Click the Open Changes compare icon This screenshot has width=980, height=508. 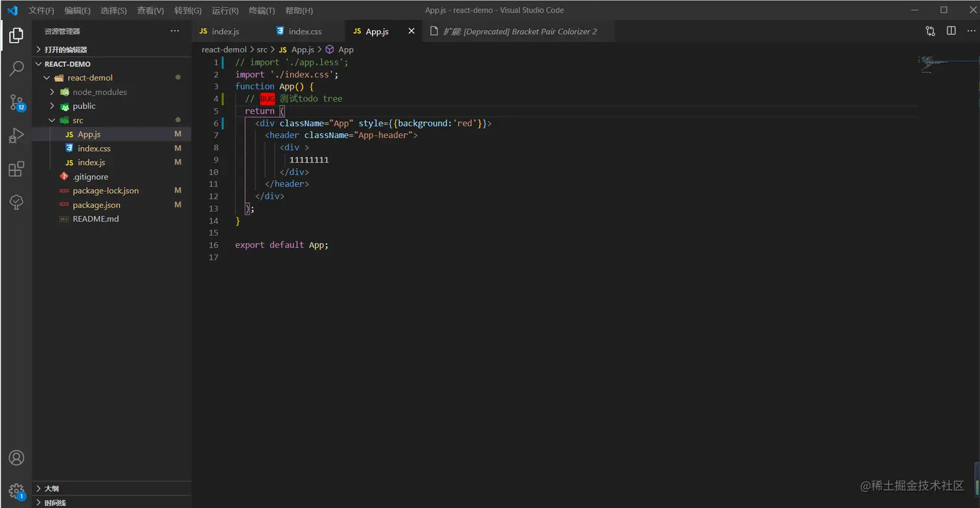pyautogui.click(x=930, y=31)
